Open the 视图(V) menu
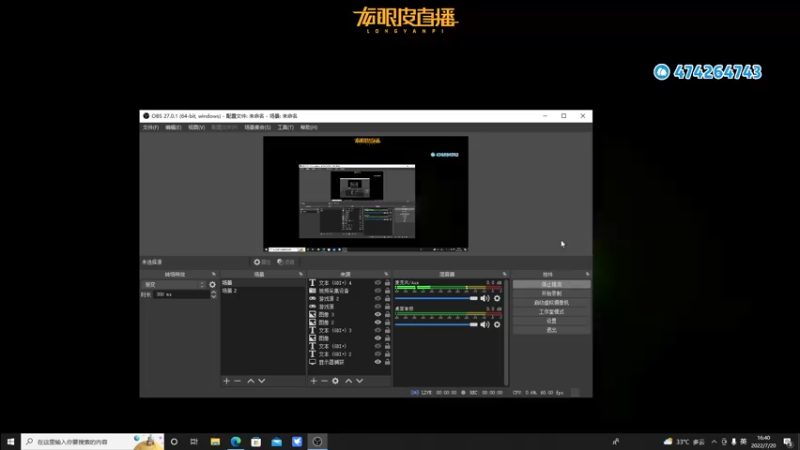This screenshot has height=450, width=800. [x=196, y=128]
